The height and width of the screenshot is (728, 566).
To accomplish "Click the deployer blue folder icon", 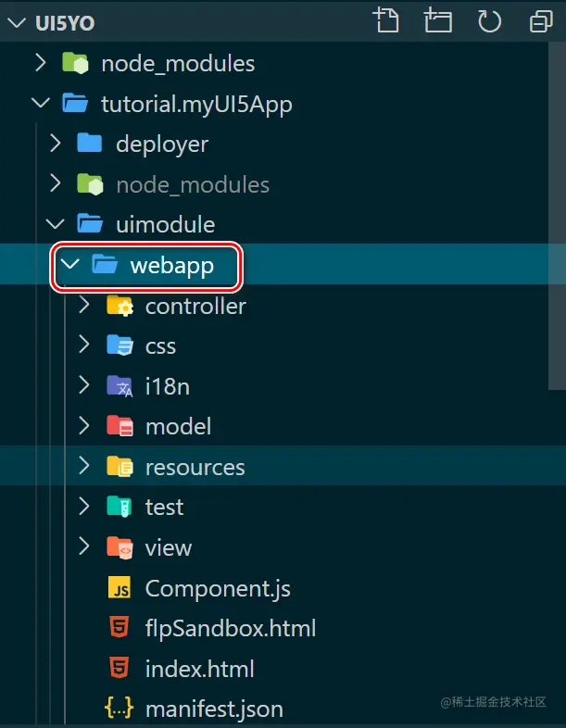I will coord(90,144).
